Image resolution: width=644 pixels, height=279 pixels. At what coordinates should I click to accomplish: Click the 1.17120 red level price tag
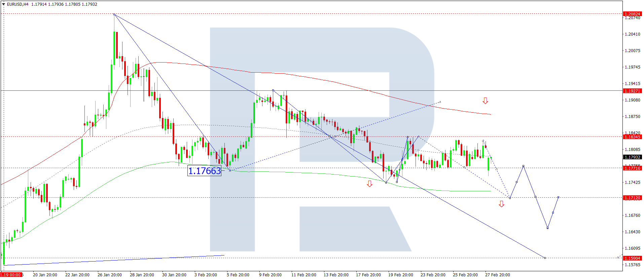[632, 198]
